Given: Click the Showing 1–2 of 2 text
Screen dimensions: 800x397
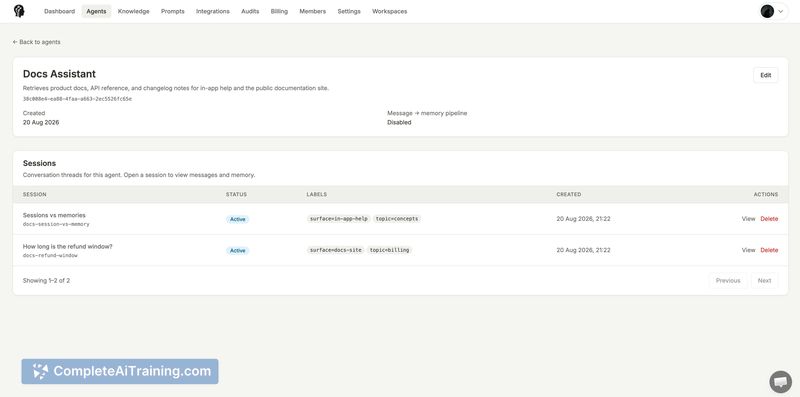Looking at the screenshot, I should click(x=46, y=281).
